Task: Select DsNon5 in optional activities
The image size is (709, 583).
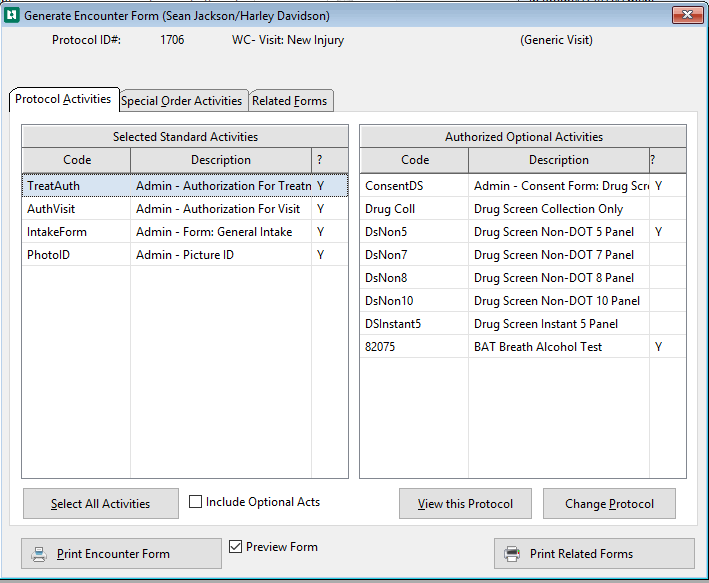Action: point(386,232)
